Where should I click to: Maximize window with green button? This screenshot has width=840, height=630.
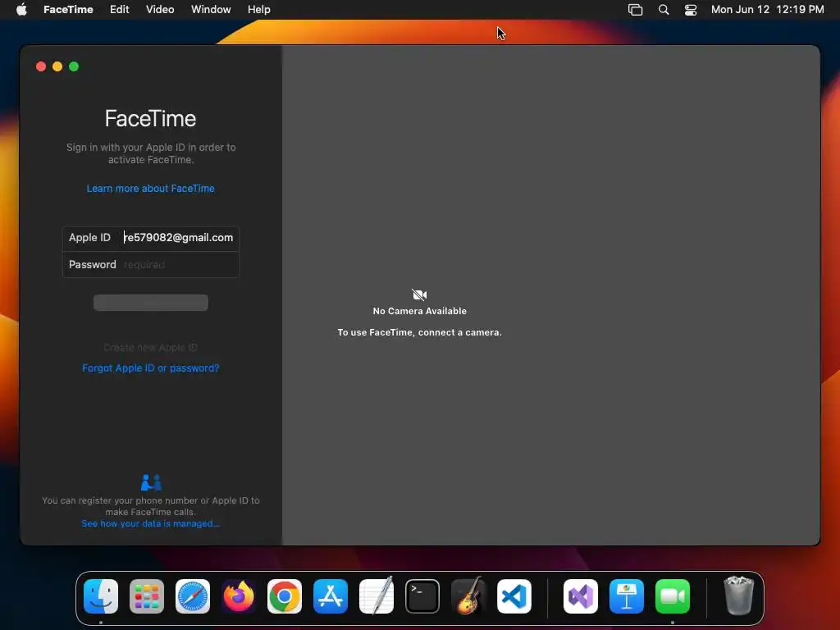[x=74, y=66]
